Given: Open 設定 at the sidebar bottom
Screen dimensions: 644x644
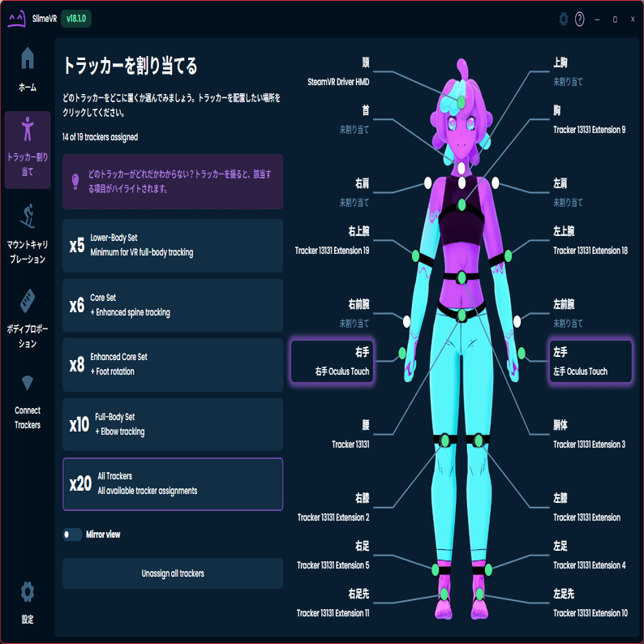Looking at the screenshot, I should click(28, 603).
